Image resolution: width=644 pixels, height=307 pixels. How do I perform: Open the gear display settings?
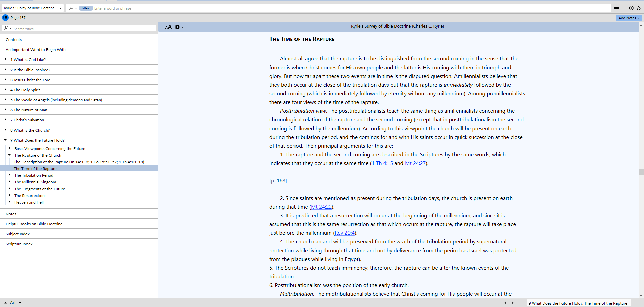point(177,27)
